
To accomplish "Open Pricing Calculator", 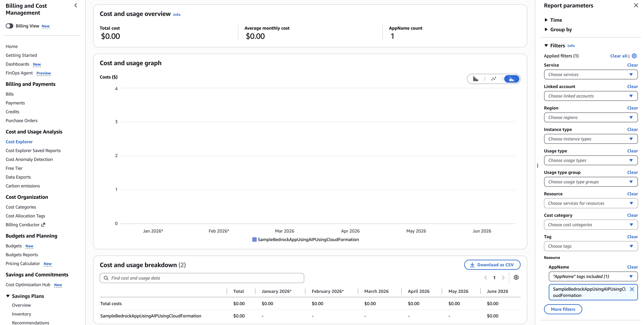I will tap(23, 263).
